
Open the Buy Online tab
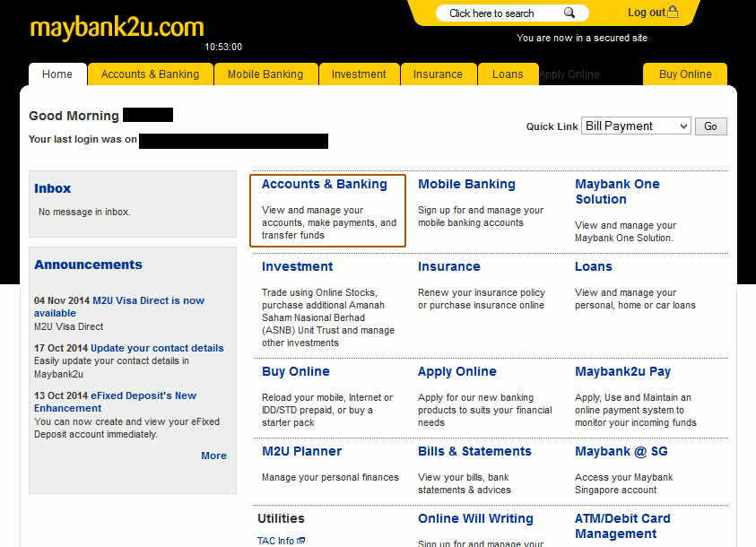[x=685, y=74]
